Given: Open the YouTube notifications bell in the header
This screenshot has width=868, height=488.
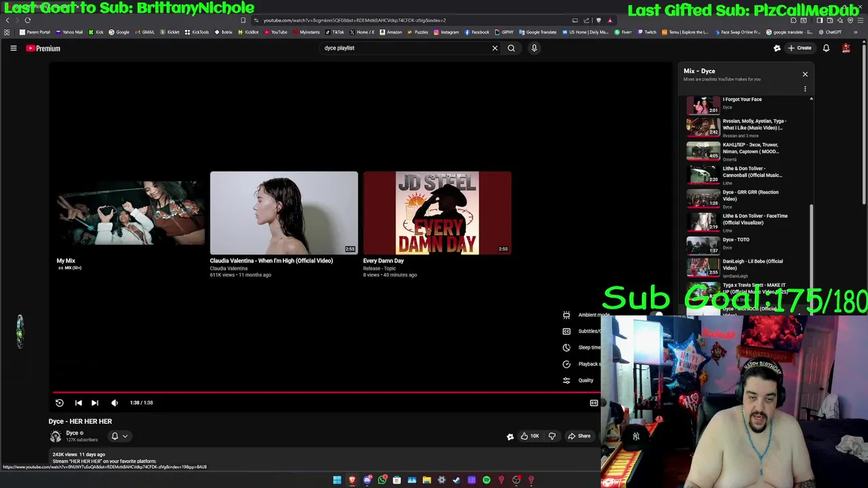Looking at the screenshot, I should 826,48.
